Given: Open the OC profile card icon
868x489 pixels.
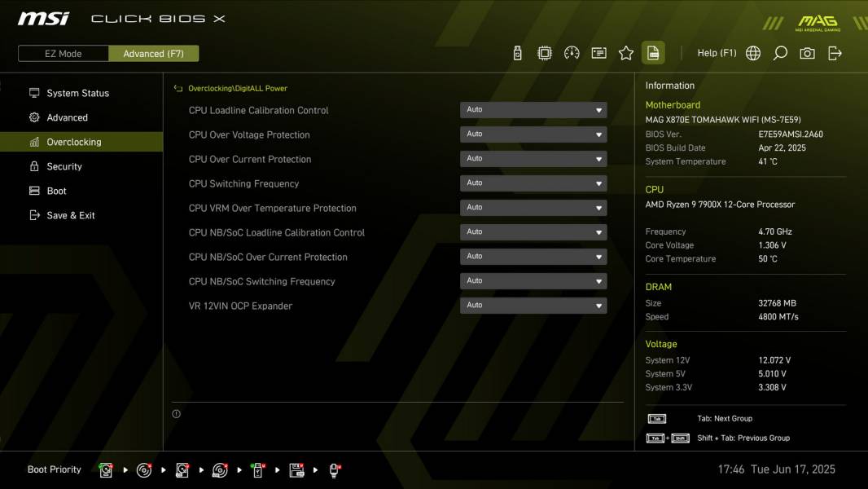Looking at the screenshot, I should point(598,53).
